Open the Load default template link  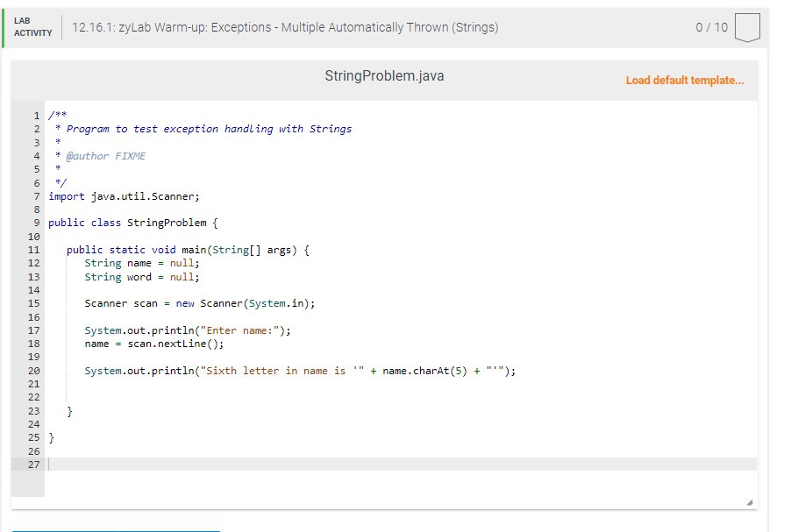(684, 80)
